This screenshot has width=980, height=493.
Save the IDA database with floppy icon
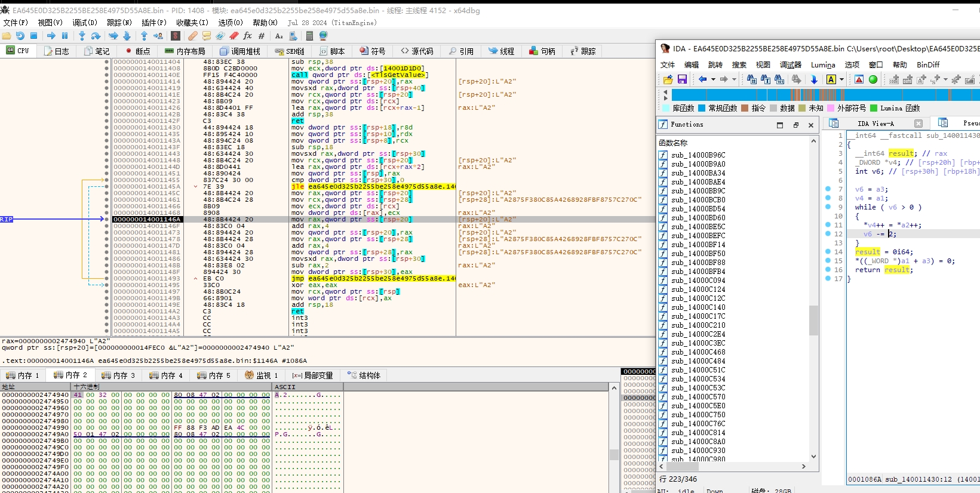point(682,79)
